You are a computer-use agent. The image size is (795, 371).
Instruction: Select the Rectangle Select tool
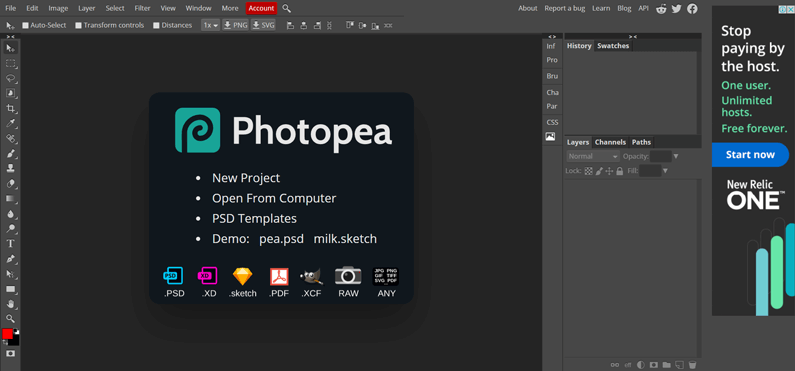click(x=10, y=63)
